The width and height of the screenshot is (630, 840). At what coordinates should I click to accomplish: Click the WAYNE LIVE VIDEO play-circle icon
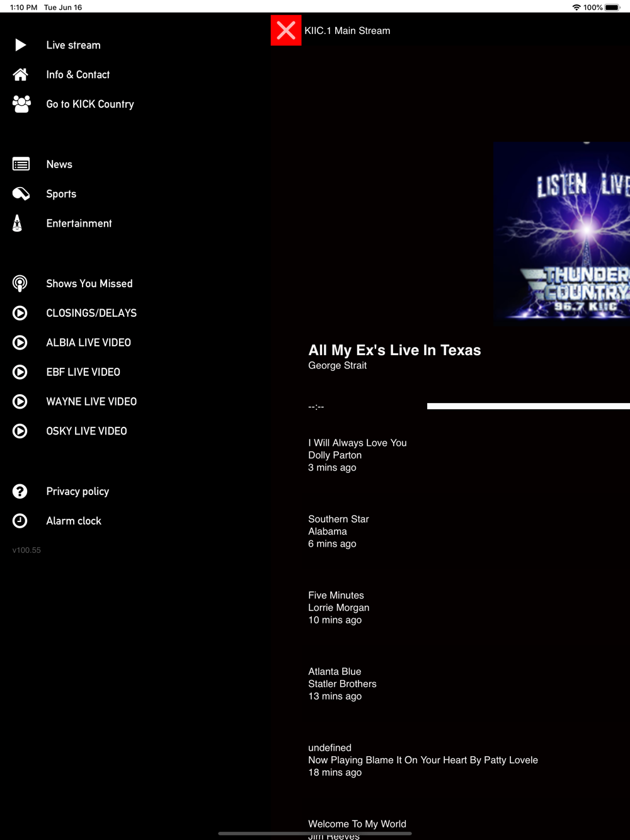click(x=20, y=402)
